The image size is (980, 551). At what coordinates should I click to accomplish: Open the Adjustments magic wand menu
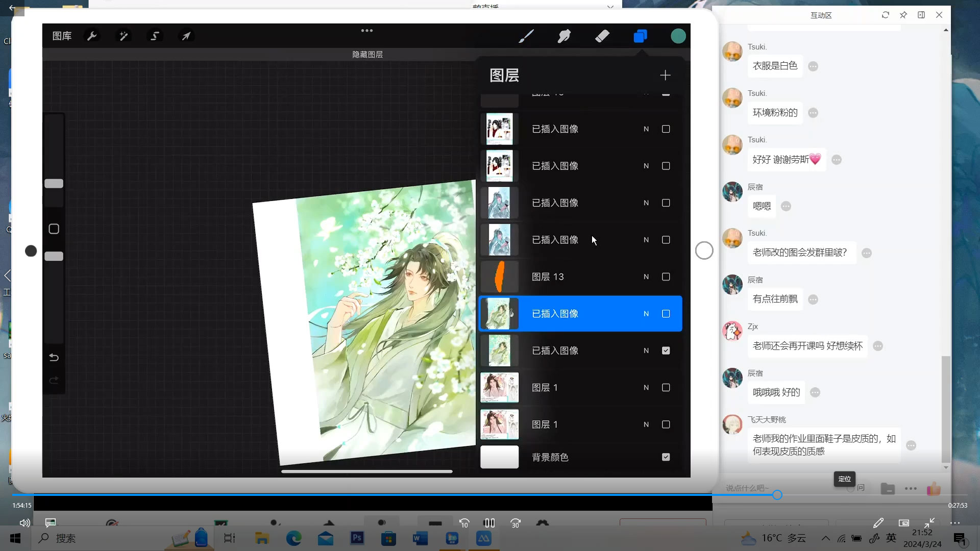tap(124, 36)
